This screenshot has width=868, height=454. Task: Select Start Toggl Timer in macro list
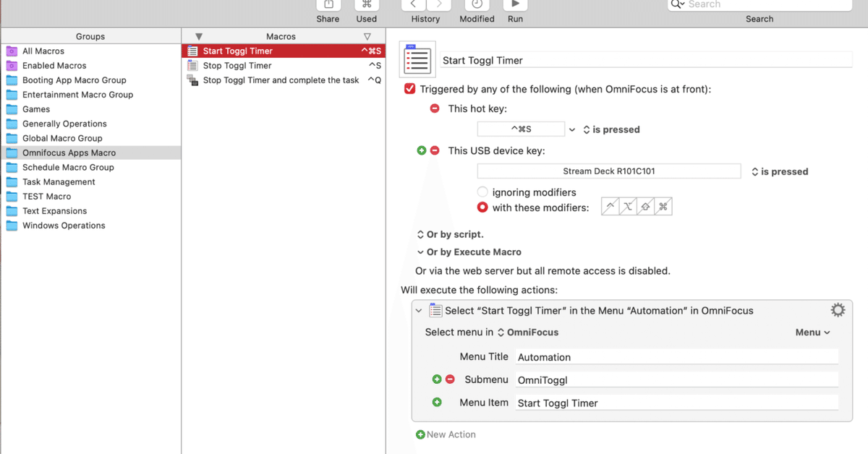[283, 51]
